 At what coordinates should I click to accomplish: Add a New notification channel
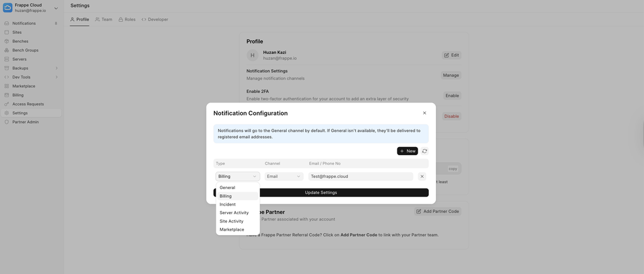408,151
